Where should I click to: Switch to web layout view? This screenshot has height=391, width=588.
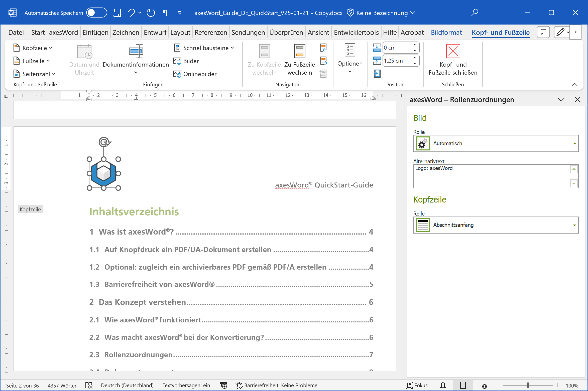click(x=483, y=385)
